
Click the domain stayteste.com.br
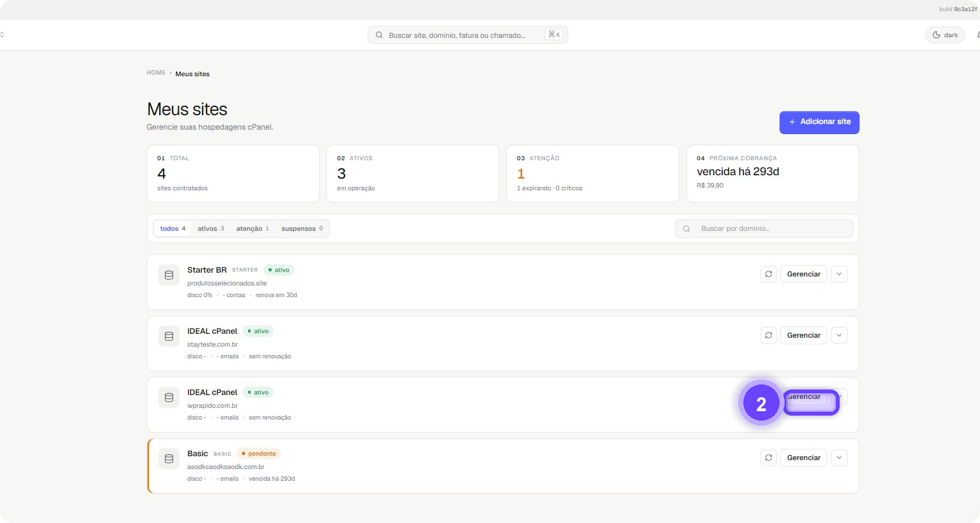coord(212,344)
